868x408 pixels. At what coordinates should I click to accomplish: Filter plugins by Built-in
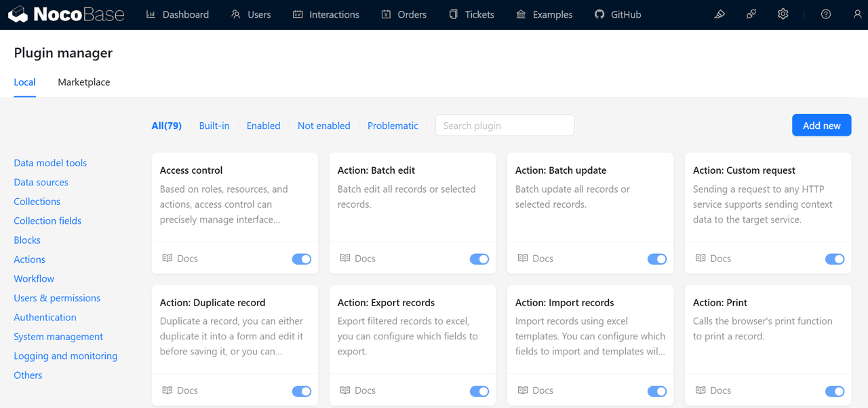214,126
